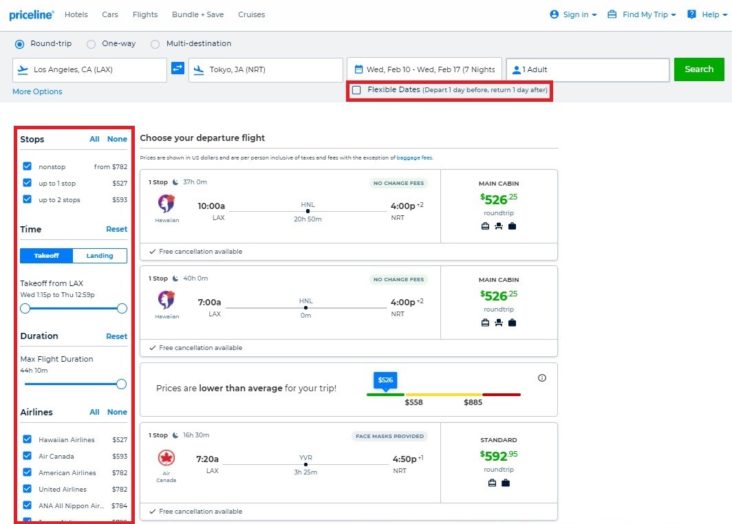This screenshot has height=524, width=732.
Task: Click seat icon on 7:00a Hawaiian flight
Action: coord(499,322)
